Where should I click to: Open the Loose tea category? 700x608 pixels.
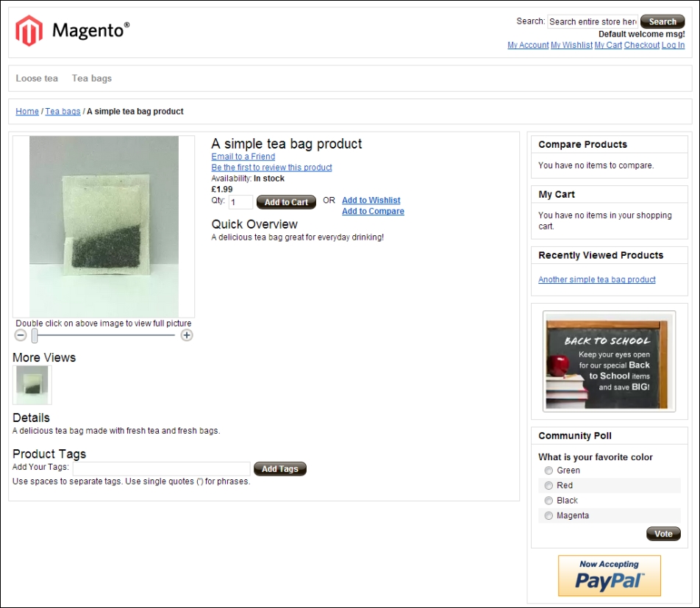[37, 78]
